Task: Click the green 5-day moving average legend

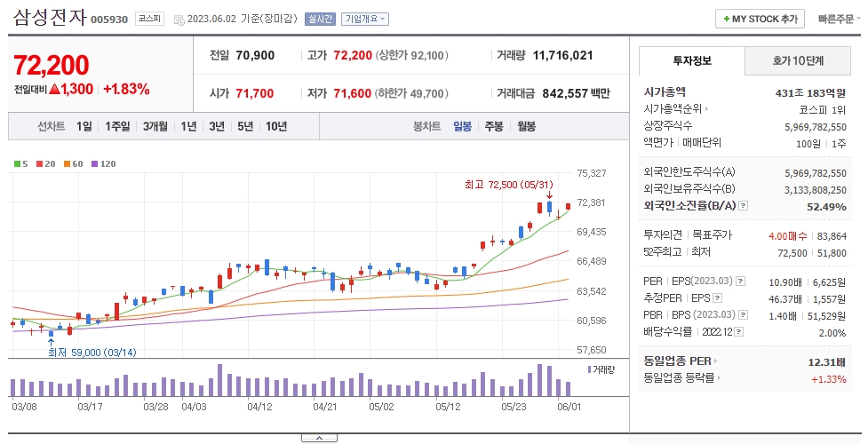Action: click(x=21, y=164)
